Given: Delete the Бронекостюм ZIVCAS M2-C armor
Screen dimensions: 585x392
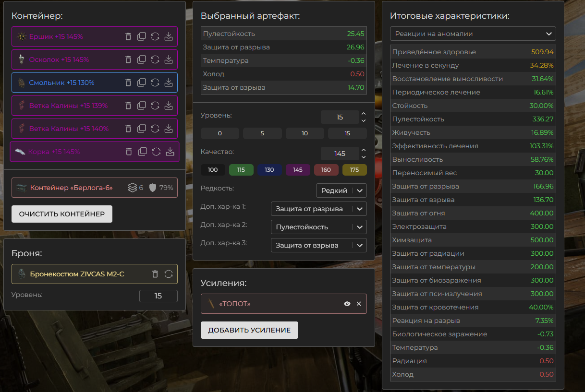Looking at the screenshot, I should tap(155, 274).
